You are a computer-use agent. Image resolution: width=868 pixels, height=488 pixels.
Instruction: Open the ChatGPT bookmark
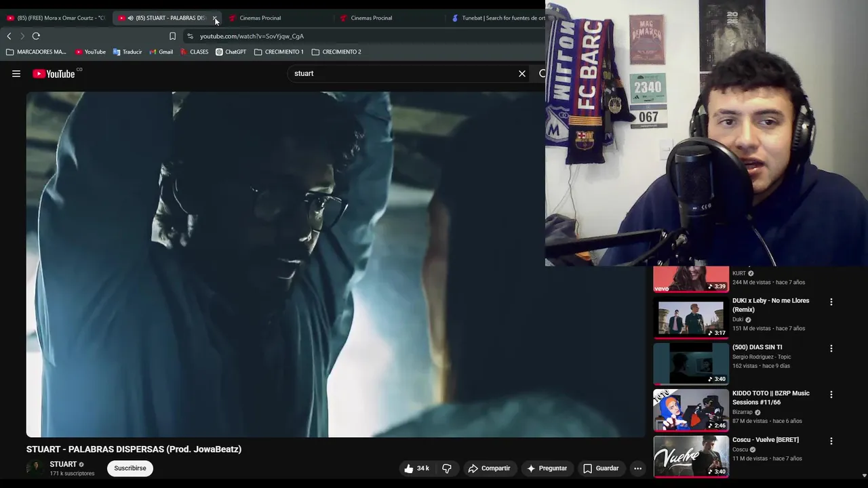(x=231, y=52)
